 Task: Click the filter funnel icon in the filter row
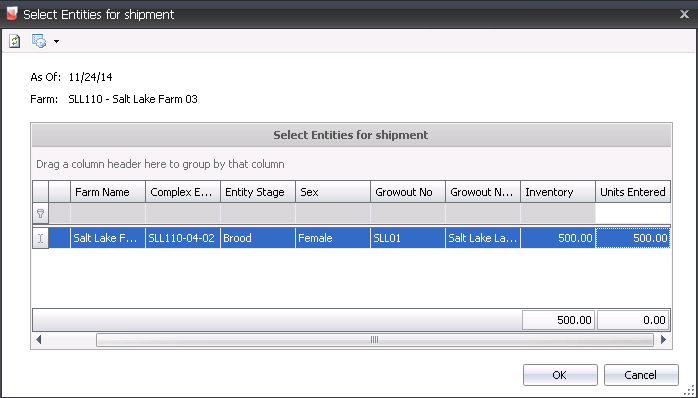pyautogui.click(x=40, y=214)
